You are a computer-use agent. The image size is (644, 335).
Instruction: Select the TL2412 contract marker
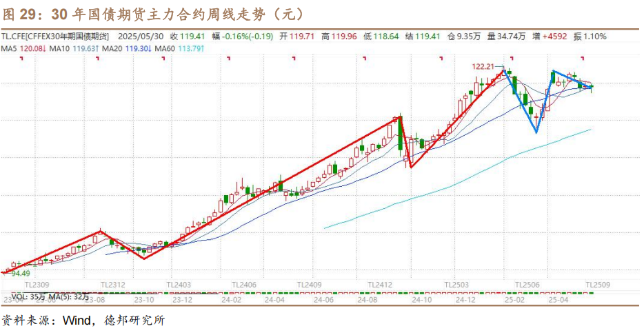(380, 285)
